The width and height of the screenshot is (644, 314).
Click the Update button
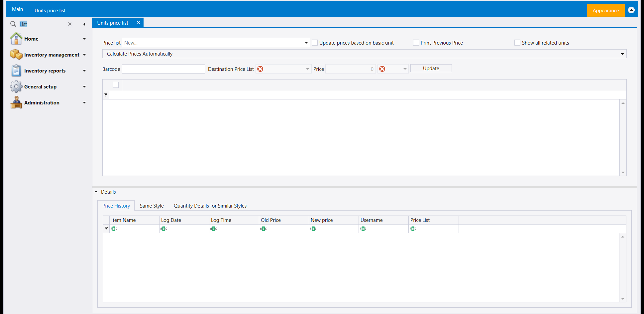[x=431, y=68]
